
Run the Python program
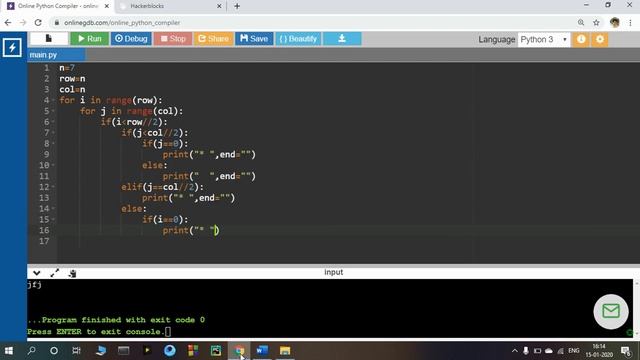tap(89, 39)
